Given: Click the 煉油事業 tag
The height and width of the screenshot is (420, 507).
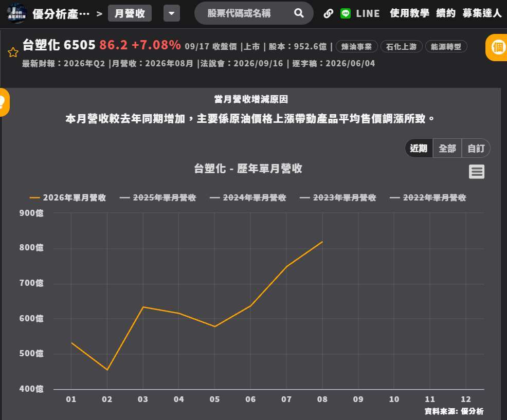Looking at the screenshot, I should pyautogui.click(x=357, y=47).
